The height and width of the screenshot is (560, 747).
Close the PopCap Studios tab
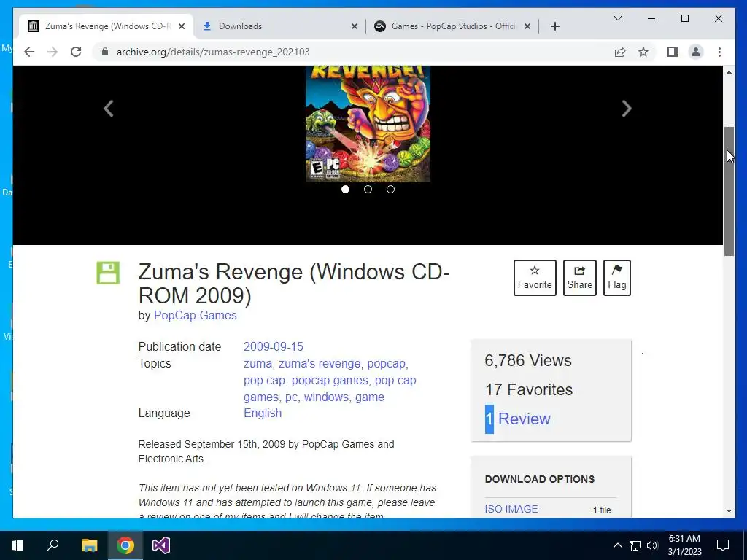pyautogui.click(x=527, y=26)
